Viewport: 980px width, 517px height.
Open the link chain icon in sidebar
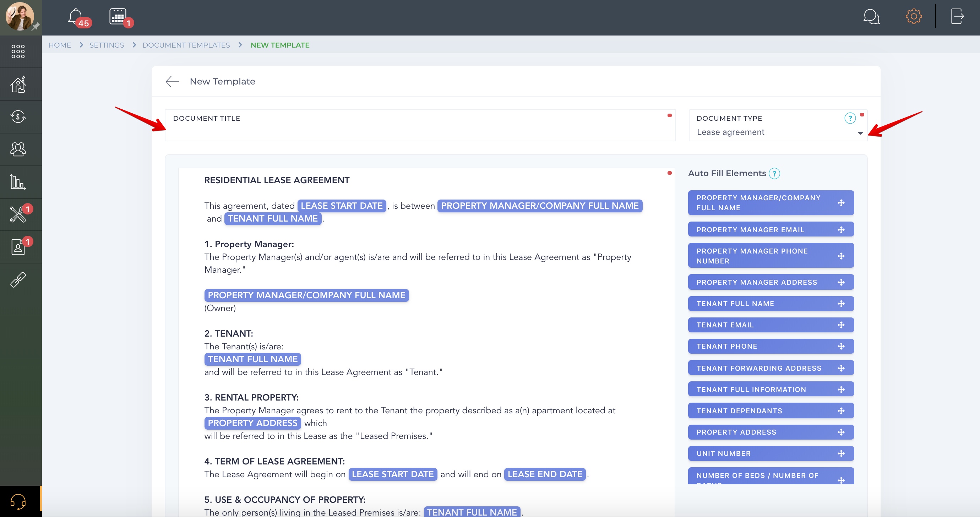click(18, 279)
